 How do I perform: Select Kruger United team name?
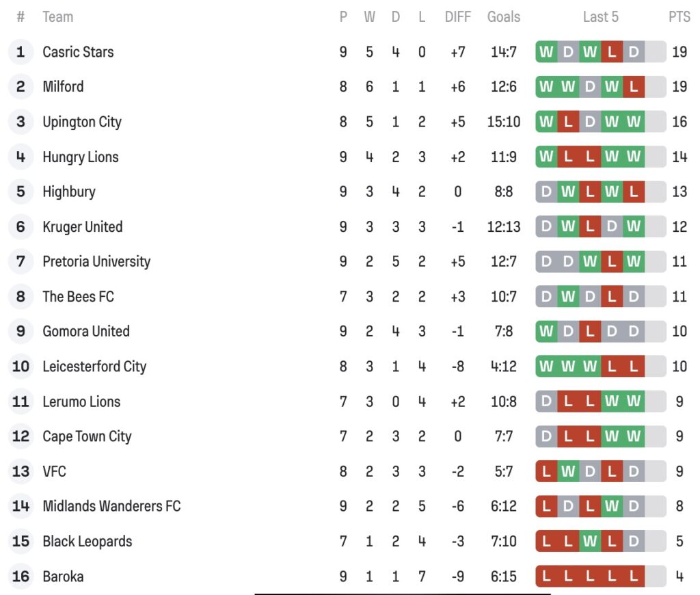[x=82, y=227]
